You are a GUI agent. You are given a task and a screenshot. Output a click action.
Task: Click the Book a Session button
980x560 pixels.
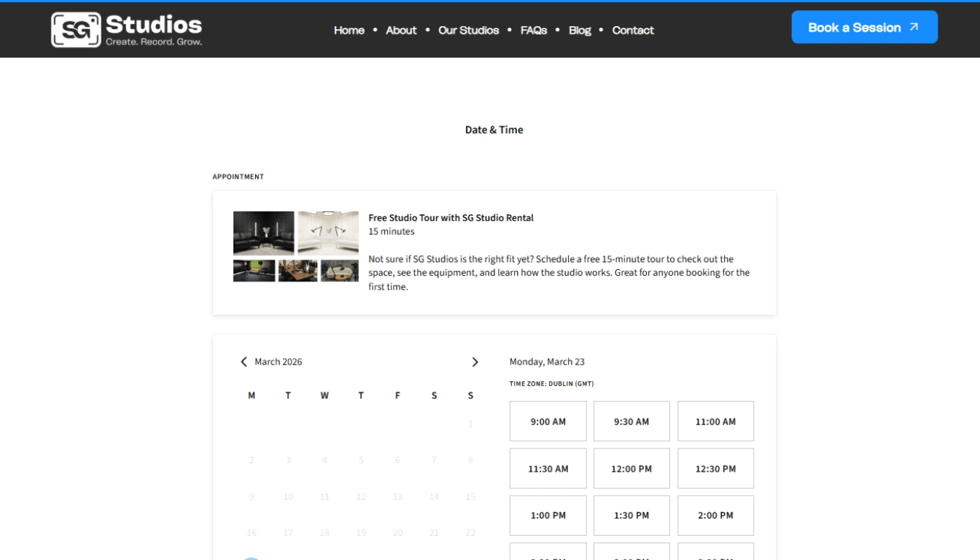864,26
